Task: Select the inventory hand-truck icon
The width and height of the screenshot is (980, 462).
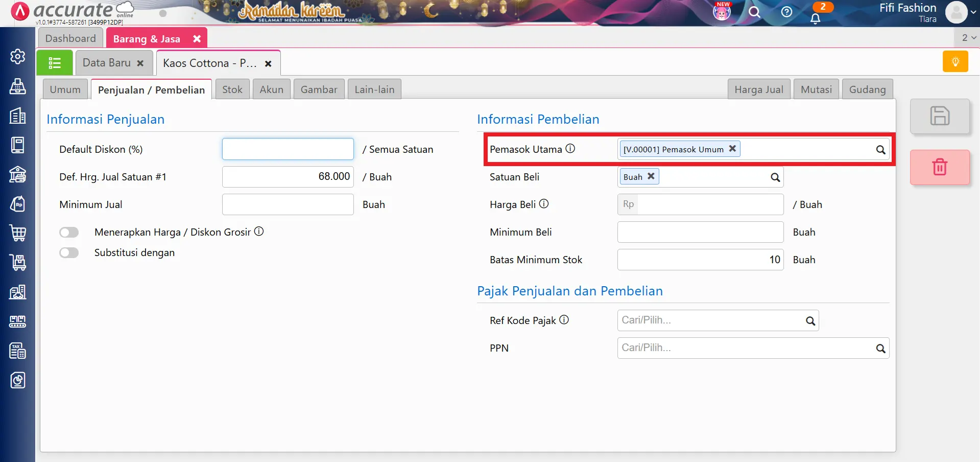Action: (18, 262)
